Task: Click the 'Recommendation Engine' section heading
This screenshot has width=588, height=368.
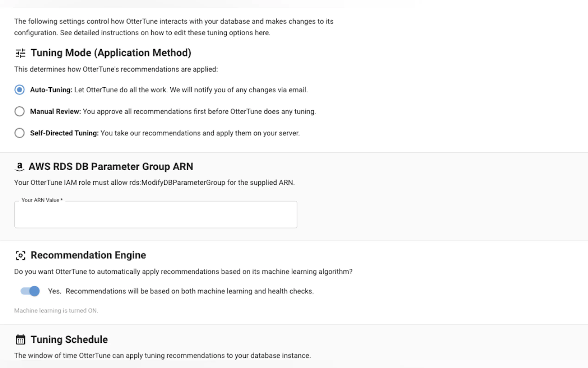Action: coord(88,255)
